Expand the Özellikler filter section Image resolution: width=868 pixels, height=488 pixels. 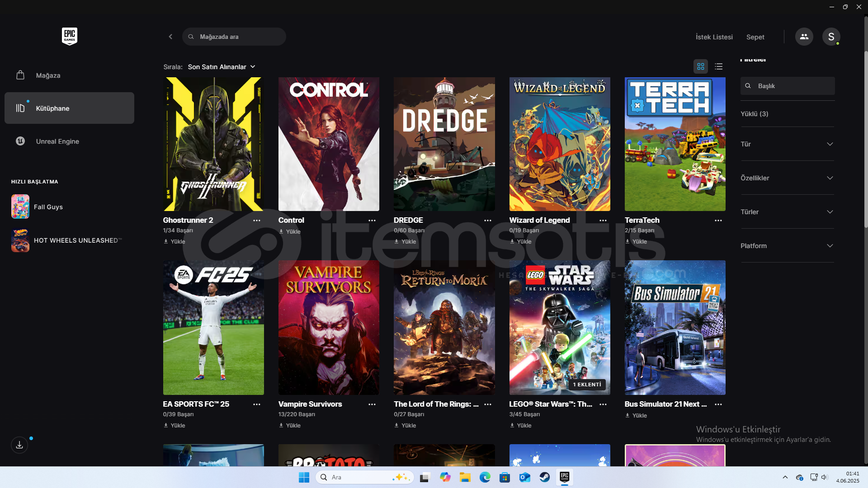[787, 178]
